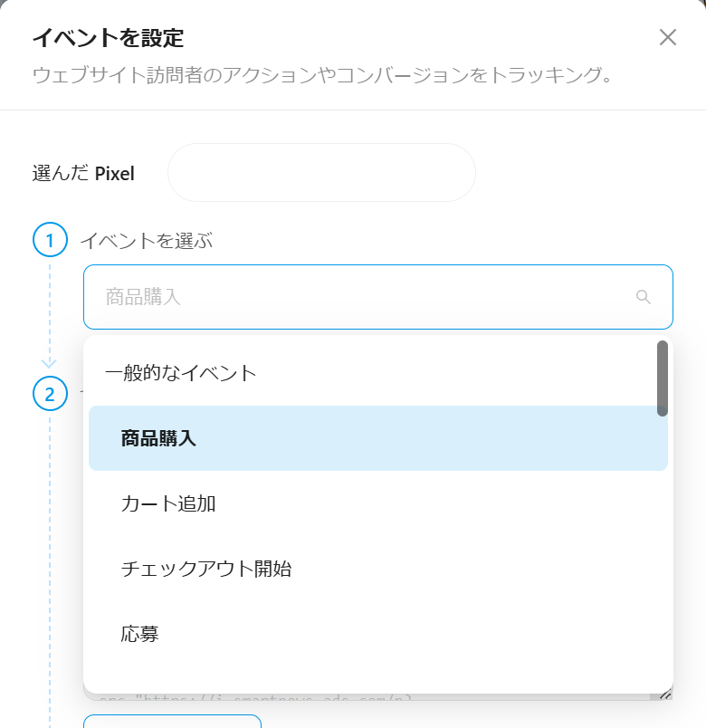Click the 選んだ Pixel field
This screenshot has height=728, width=706.
[x=321, y=172]
